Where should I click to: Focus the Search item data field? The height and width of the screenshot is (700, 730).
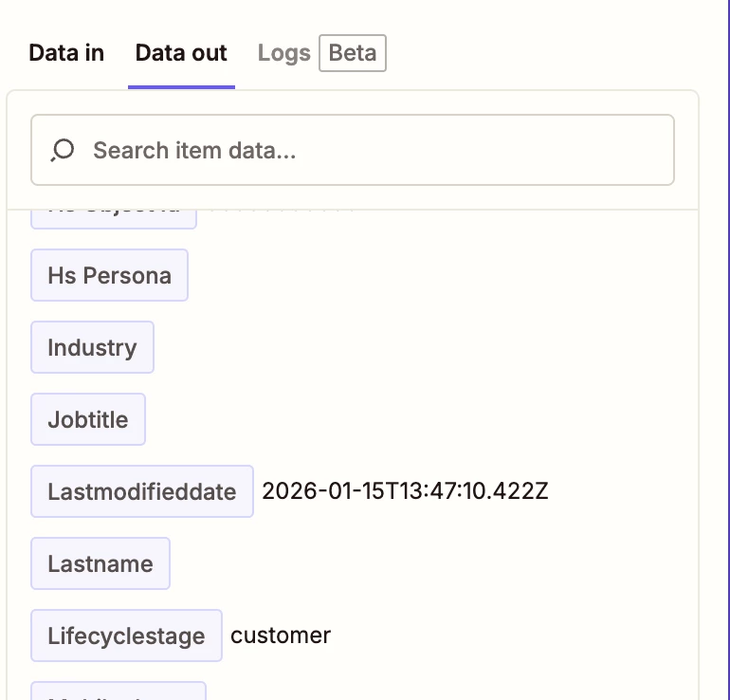click(x=379, y=150)
